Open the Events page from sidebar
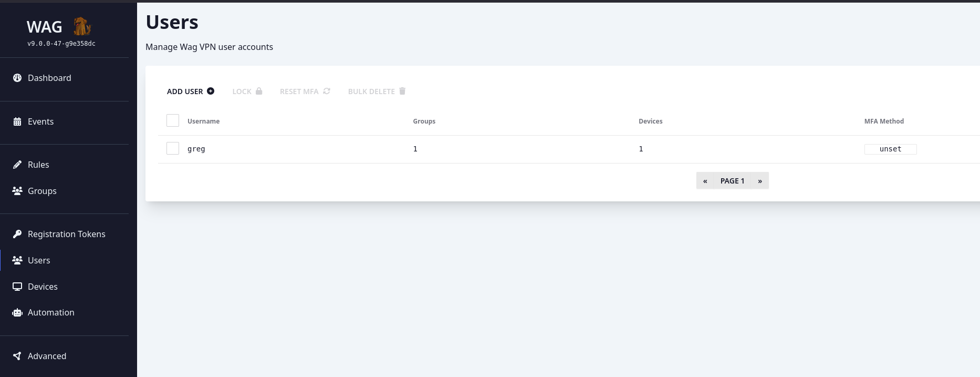 pos(40,121)
